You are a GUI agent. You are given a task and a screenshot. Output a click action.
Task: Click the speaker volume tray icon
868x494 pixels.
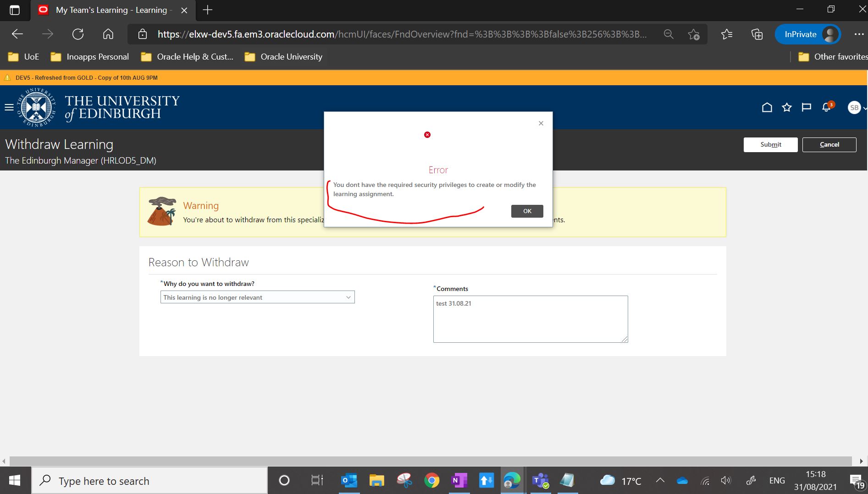click(726, 480)
